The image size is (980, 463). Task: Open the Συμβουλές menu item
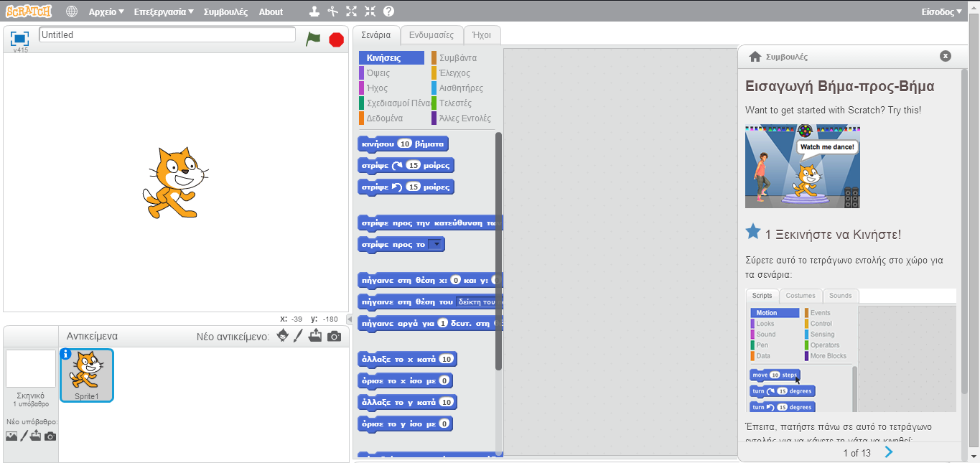click(225, 11)
